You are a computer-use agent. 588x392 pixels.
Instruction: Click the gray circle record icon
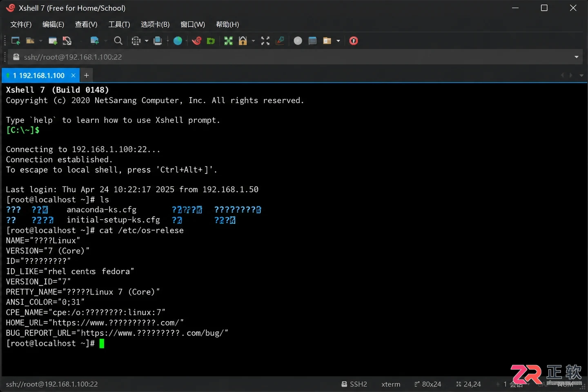point(298,40)
